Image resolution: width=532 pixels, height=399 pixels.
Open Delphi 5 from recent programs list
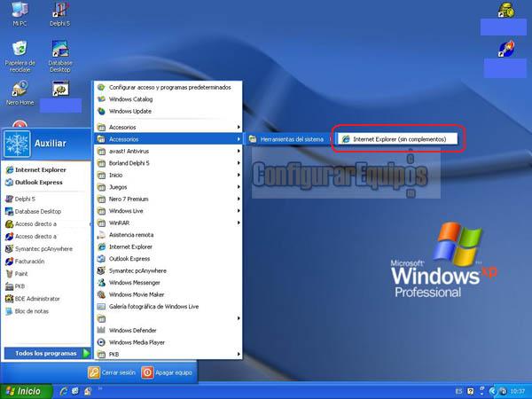click(x=20, y=199)
